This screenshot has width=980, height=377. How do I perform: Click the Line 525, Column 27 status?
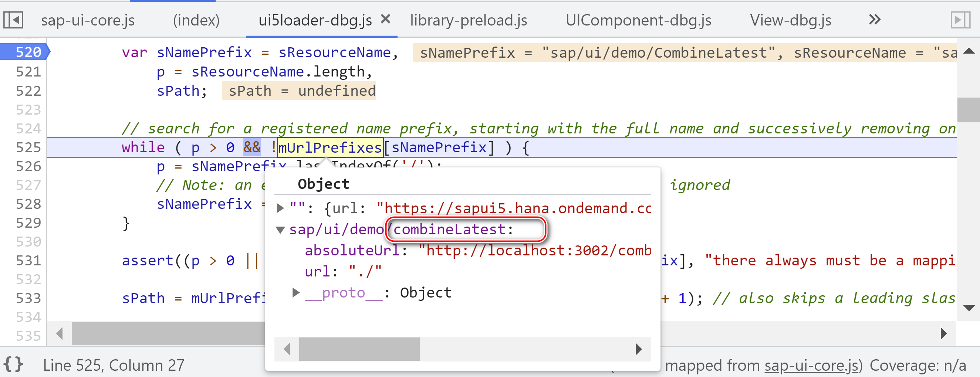click(x=114, y=365)
